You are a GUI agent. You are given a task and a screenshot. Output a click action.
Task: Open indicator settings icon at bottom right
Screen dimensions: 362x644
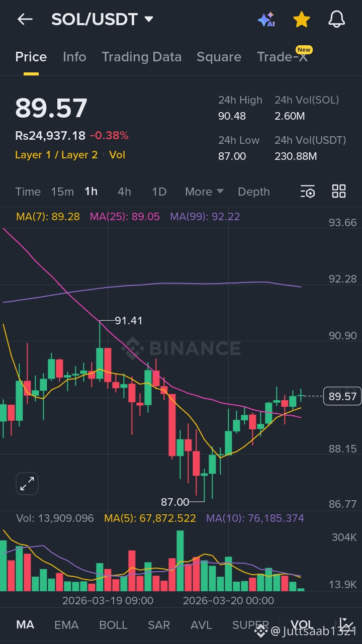[346, 625]
